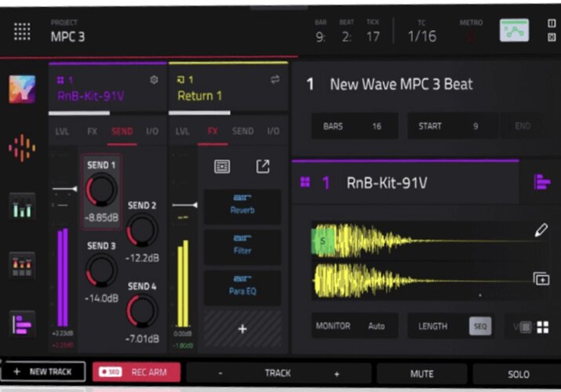Click the Return 1 routing arrows icon
561x392 pixels.
275,79
